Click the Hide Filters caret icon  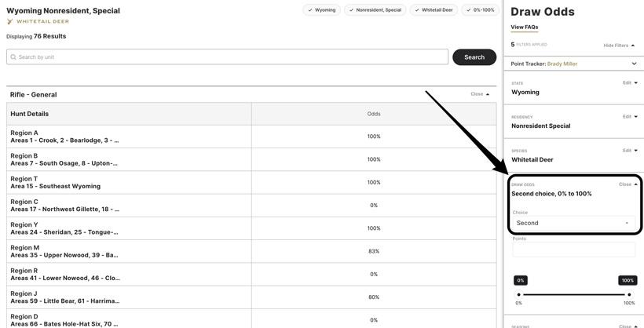coord(633,46)
